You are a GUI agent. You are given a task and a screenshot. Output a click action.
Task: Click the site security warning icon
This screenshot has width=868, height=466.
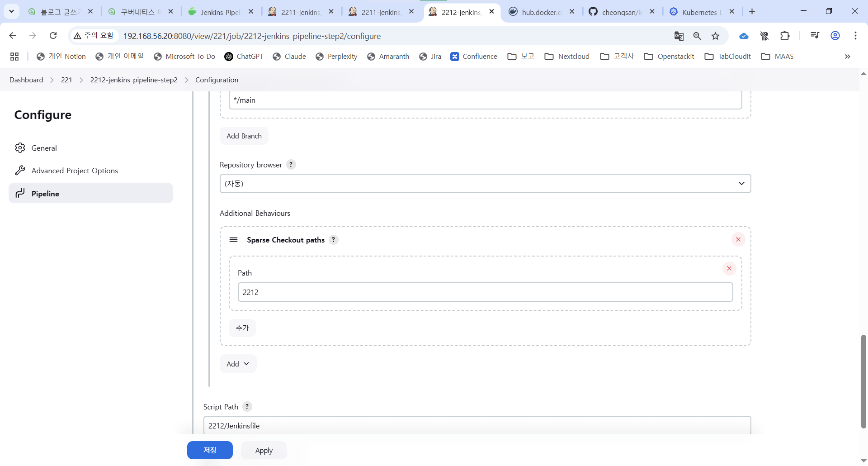(77, 36)
